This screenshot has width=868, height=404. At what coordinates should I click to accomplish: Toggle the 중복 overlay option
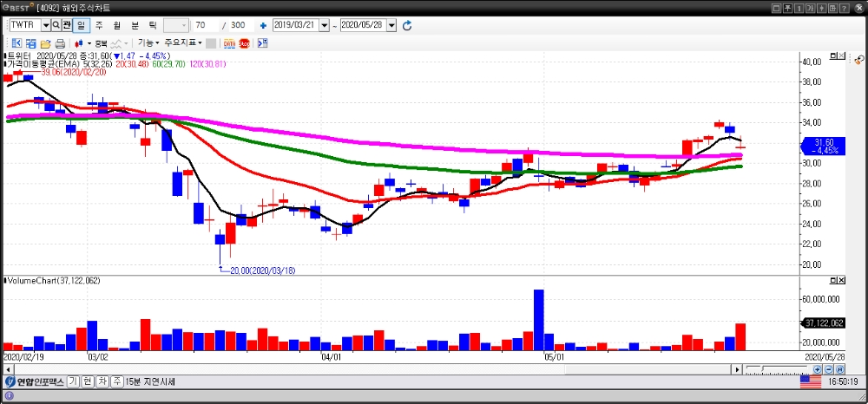click(100, 43)
